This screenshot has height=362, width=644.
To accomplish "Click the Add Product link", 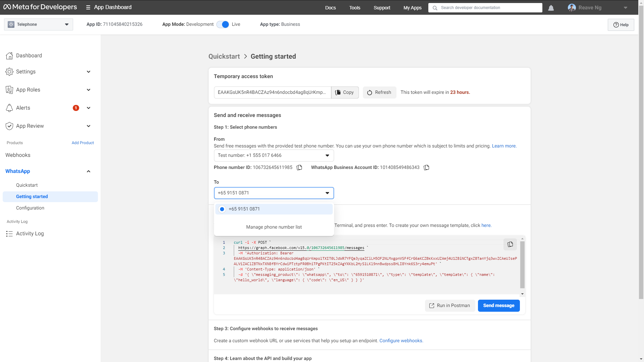I will (83, 143).
